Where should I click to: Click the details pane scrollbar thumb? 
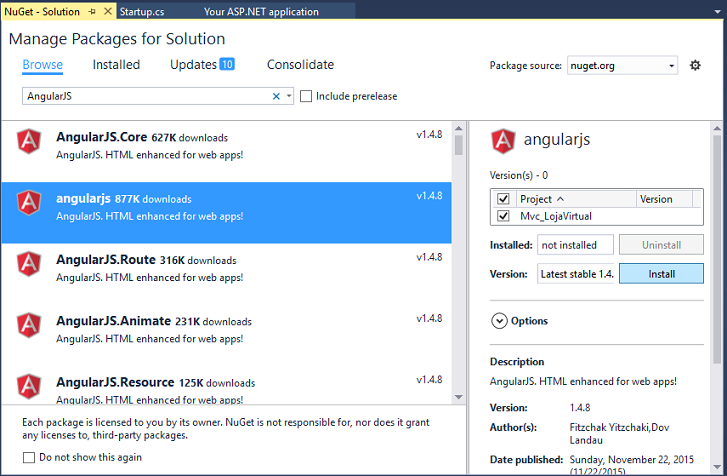pos(717,249)
